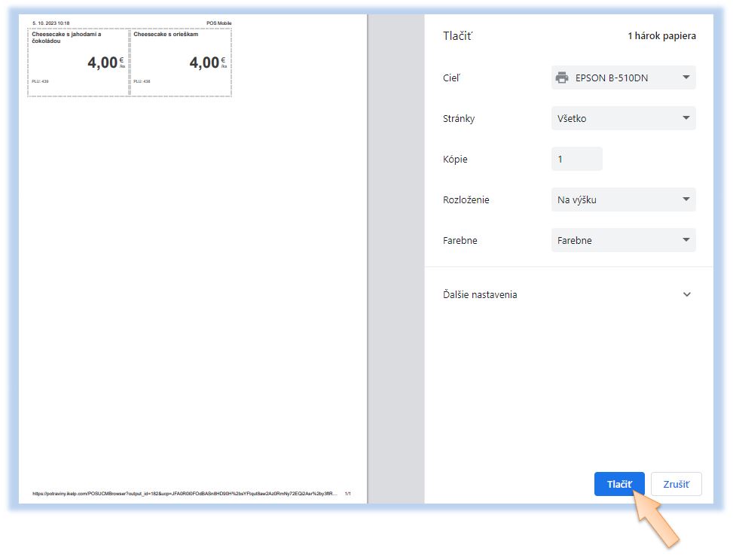The width and height of the screenshot is (733, 560).
Task: Expand Ďalšie nastavenia using the chevron
Action: click(686, 294)
